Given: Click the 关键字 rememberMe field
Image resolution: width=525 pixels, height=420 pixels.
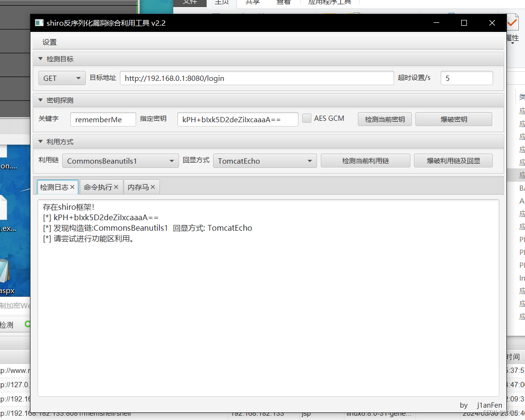Looking at the screenshot, I should tap(103, 119).
